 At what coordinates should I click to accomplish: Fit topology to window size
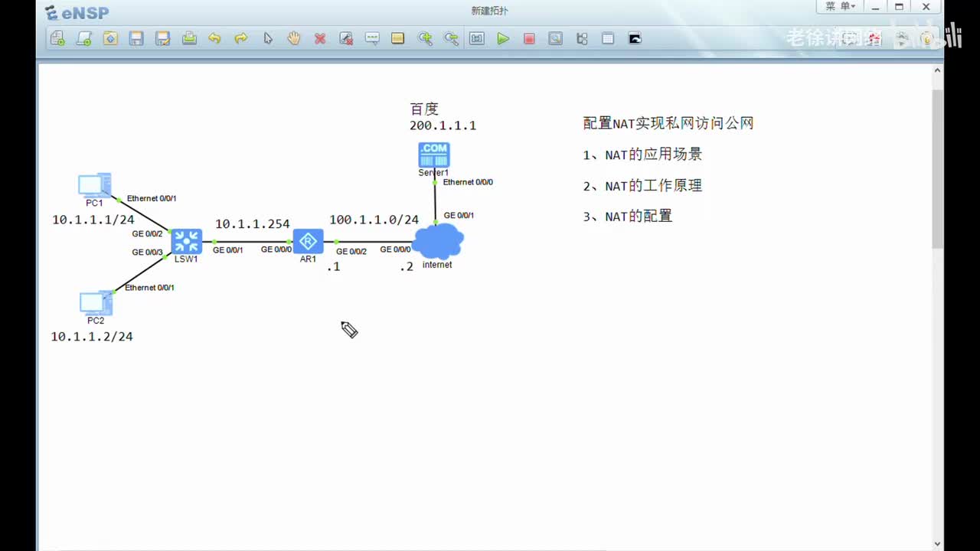click(x=477, y=38)
